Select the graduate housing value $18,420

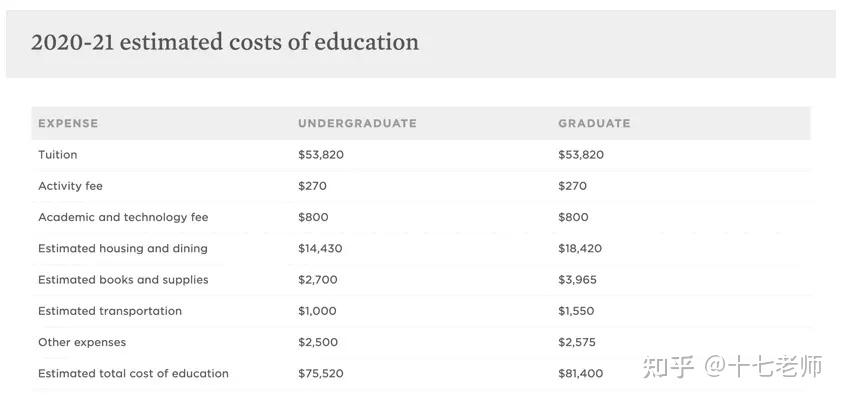[x=580, y=248]
